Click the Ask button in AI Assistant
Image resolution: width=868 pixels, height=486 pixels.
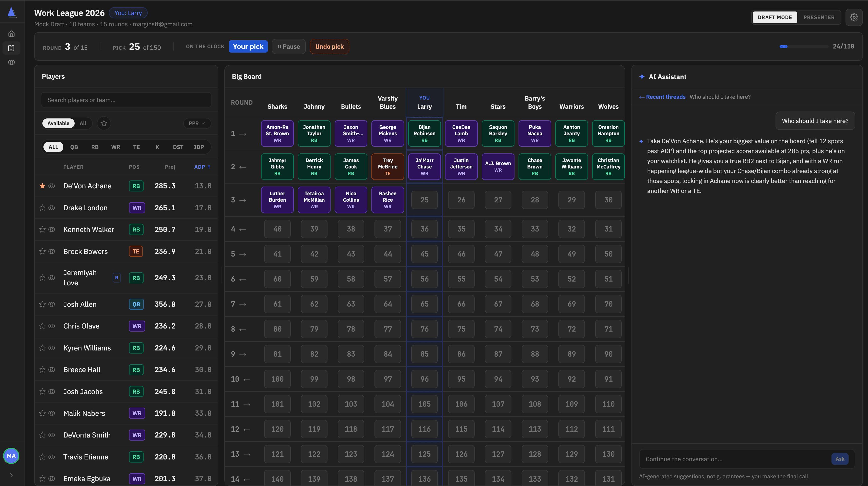click(x=840, y=459)
